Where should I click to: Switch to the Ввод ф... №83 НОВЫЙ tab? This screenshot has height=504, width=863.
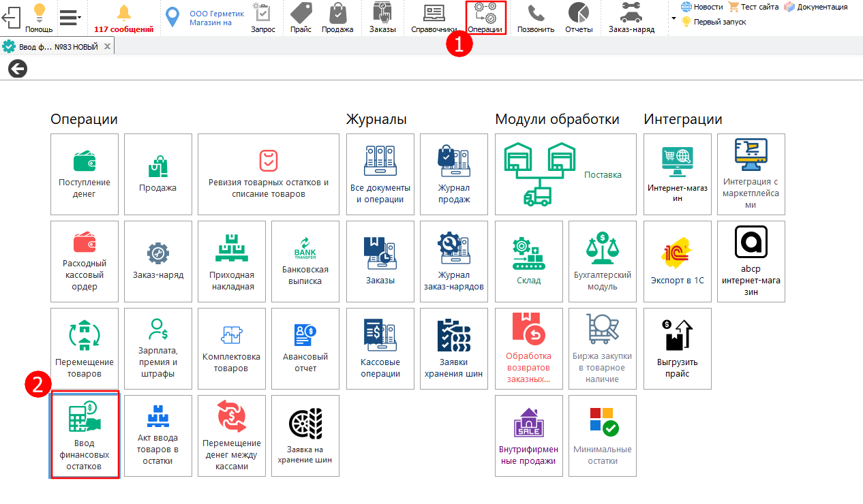[x=51, y=46]
